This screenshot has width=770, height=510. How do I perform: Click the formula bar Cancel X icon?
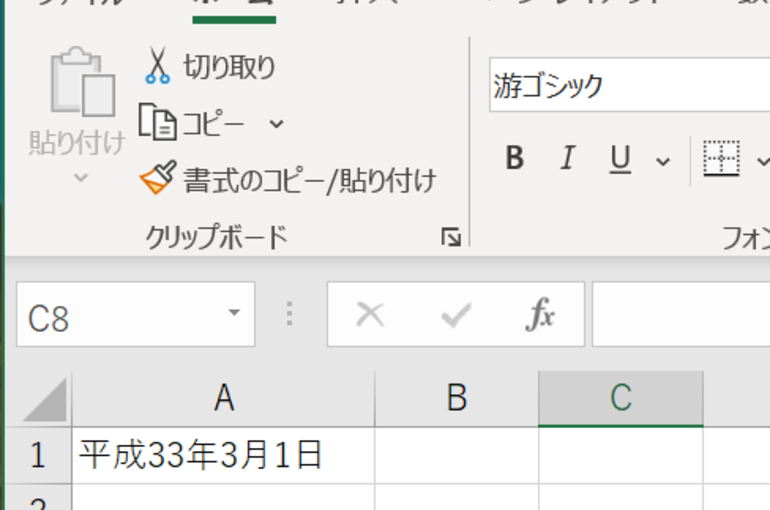[370, 314]
